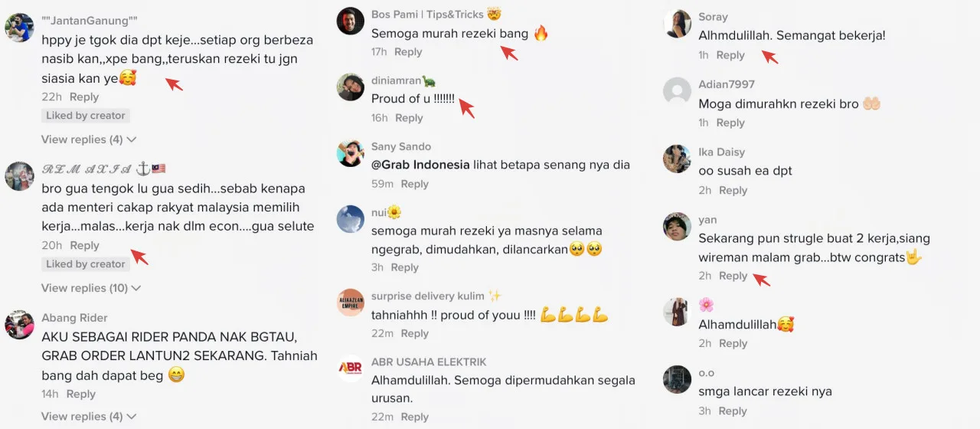Reply to o.o's comment
This screenshot has height=429, width=980.
(733, 411)
